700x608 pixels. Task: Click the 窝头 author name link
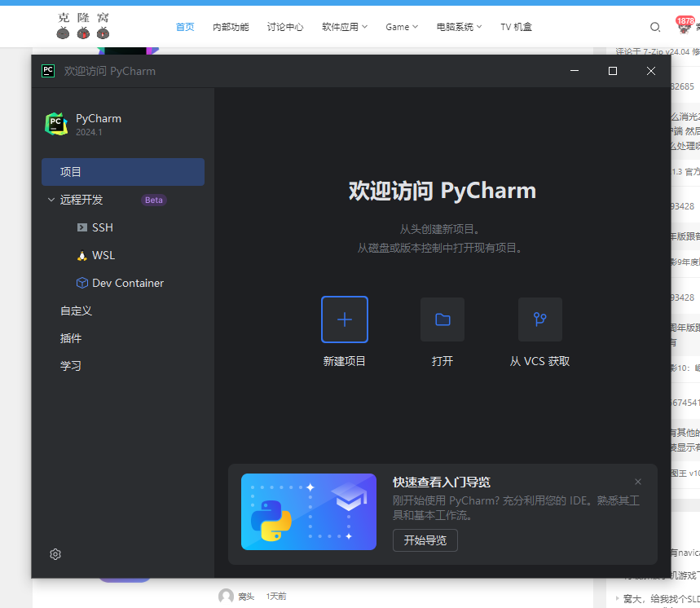tap(246, 597)
